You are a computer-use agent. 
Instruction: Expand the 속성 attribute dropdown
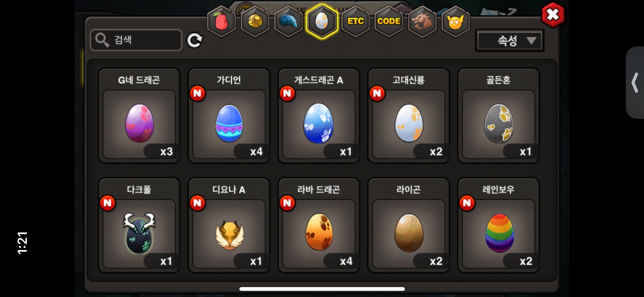tap(510, 41)
